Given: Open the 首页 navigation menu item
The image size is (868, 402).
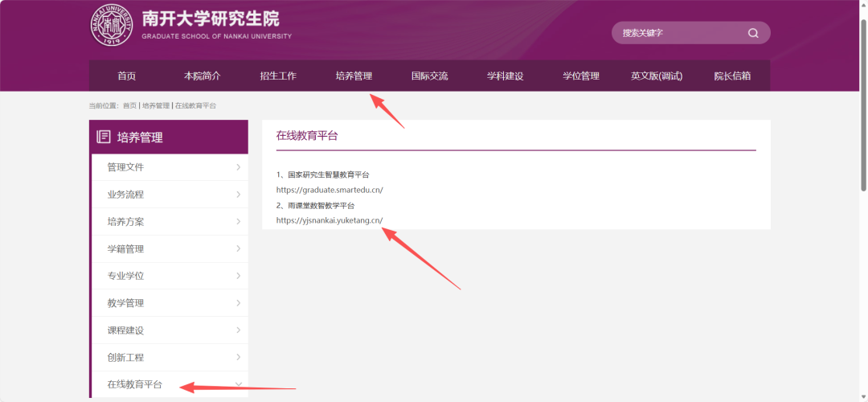Looking at the screenshot, I should [x=126, y=76].
